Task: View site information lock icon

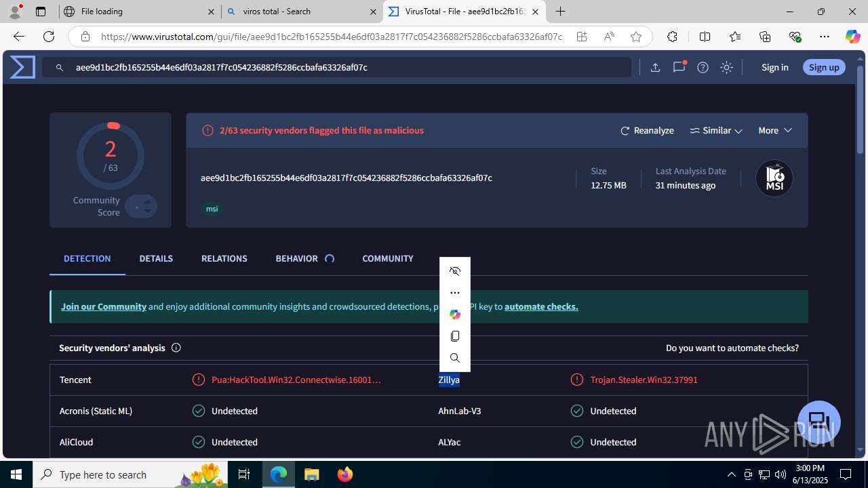Action: 85,37
